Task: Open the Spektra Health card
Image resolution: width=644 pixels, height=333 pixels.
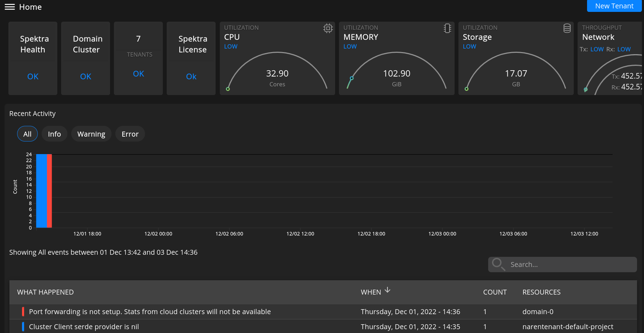Action: tap(33, 58)
